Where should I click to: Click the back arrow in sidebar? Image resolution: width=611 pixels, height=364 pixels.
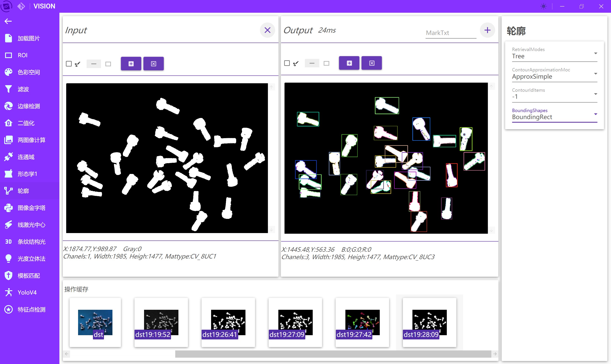point(8,21)
